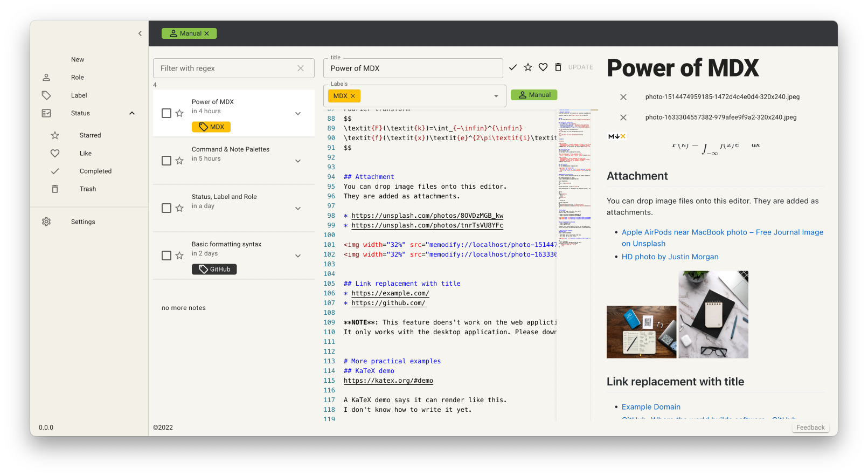
Task: Open the Example Domain link
Action: pos(651,406)
